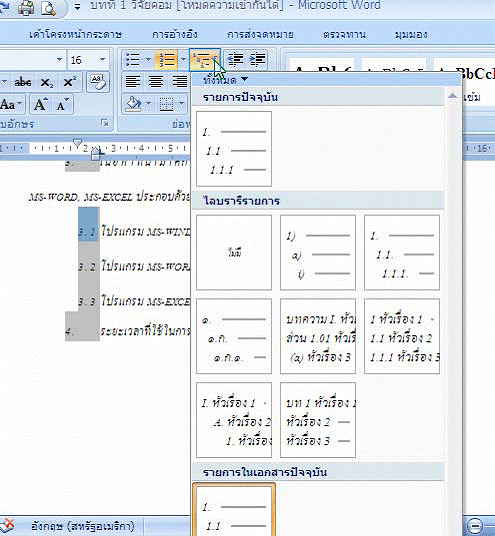Click the shading paint bucket icon
Viewport: 495px width, 536px height.
click(x=134, y=104)
